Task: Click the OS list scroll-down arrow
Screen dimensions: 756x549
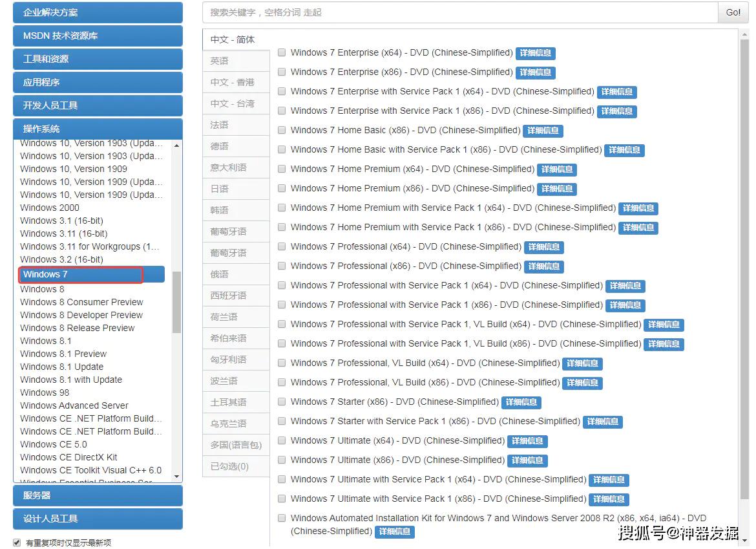Action: tap(177, 477)
